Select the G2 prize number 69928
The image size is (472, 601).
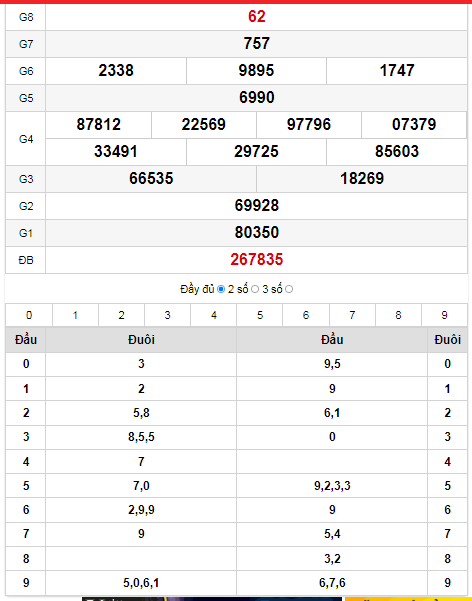point(257,205)
